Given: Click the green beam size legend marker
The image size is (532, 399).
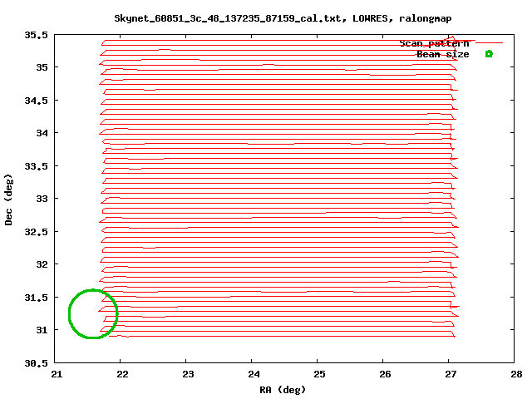Looking at the screenshot, I should pyautogui.click(x=489, y=53).
